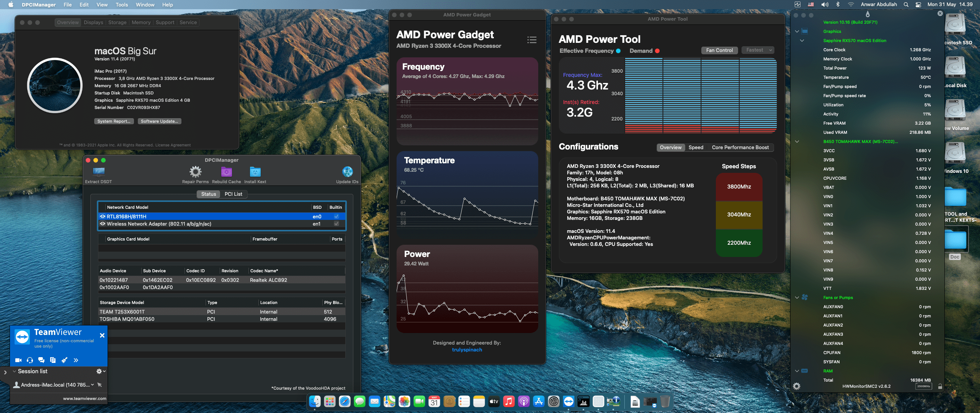Toggle Demand red indicator

tap(657, 51)
